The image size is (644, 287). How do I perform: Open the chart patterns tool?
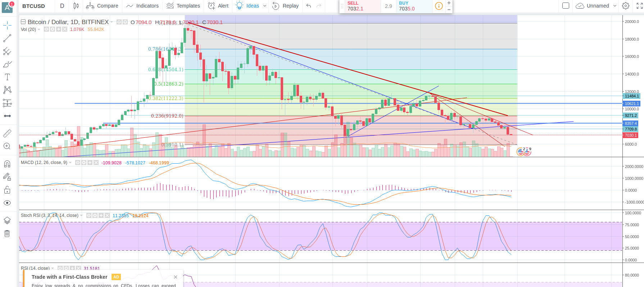[7, 90]
